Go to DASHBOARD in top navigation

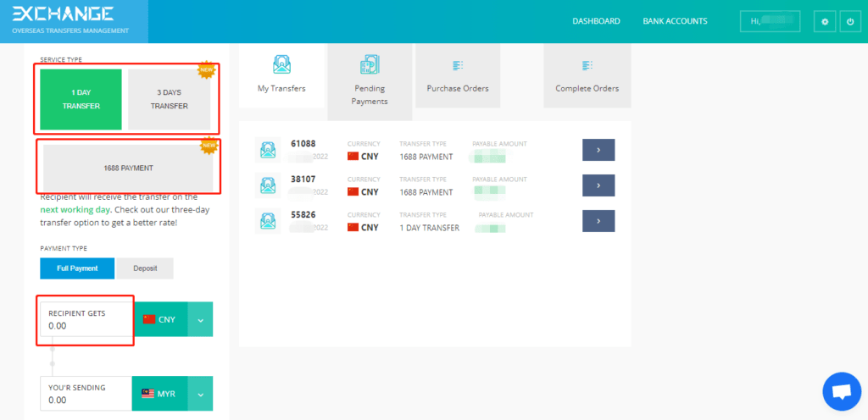coord(596,21)
